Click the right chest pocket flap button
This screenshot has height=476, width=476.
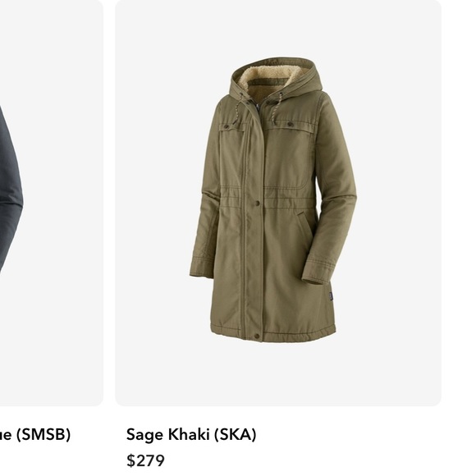pos(290,124)
